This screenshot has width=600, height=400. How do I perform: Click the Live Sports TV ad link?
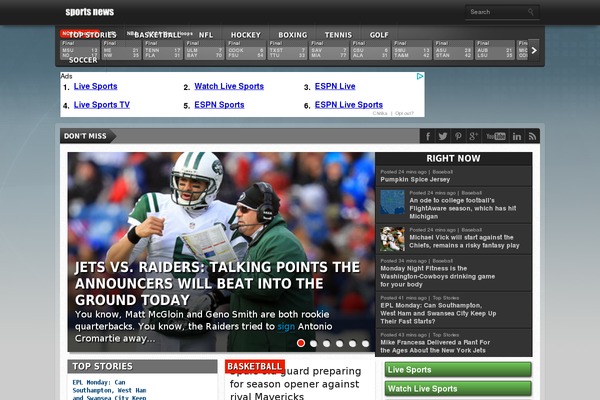coord(102,104)
